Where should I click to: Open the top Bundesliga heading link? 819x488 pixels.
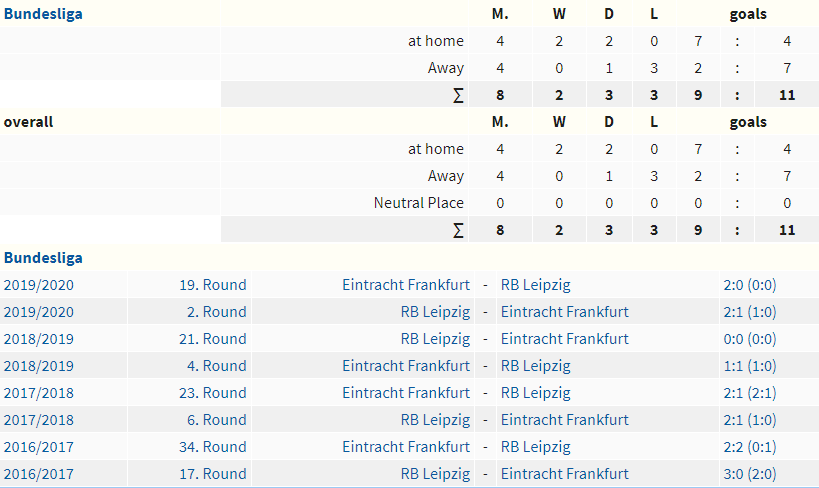click(43, 14)
